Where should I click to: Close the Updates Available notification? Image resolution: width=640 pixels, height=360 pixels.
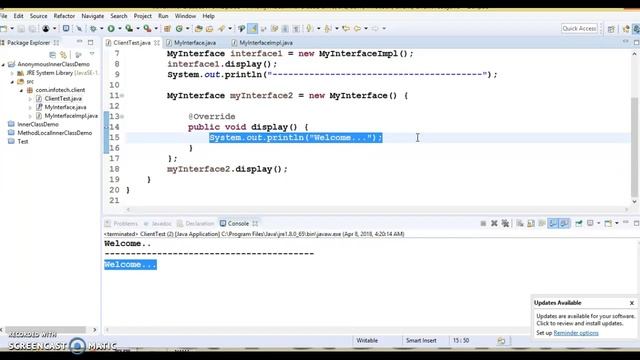pyautogui.click(x=631, y=303)
